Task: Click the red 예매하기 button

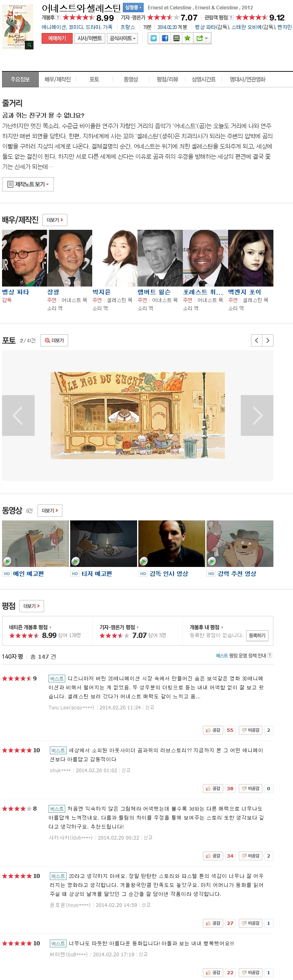Action: (x=57, y=38)
